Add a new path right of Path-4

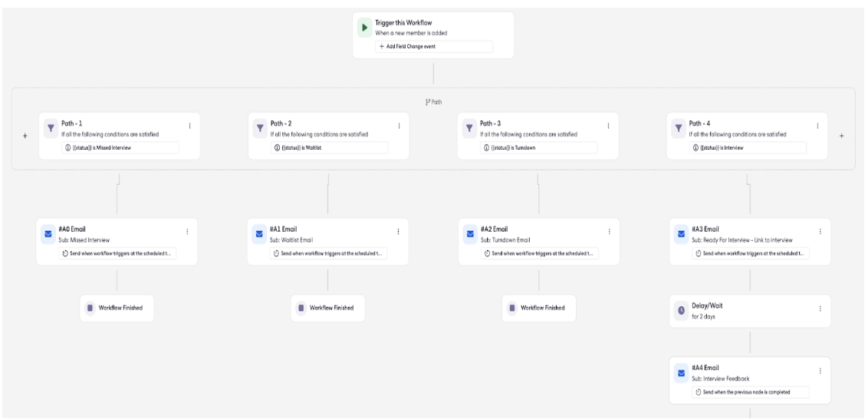pyautogui.click(x=842, y=136)
